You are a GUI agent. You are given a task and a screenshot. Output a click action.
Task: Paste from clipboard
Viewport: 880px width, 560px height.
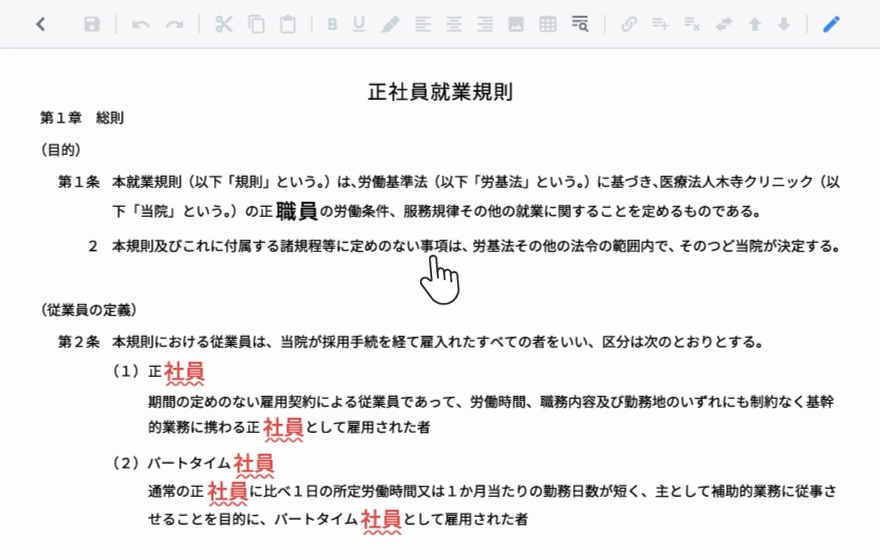click(288, 24)
